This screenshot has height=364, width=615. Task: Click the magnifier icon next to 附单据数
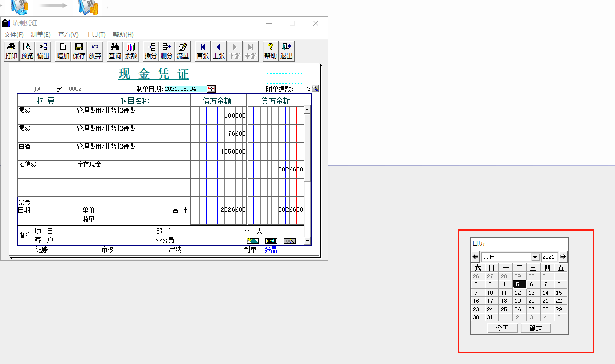pos(315,89)
